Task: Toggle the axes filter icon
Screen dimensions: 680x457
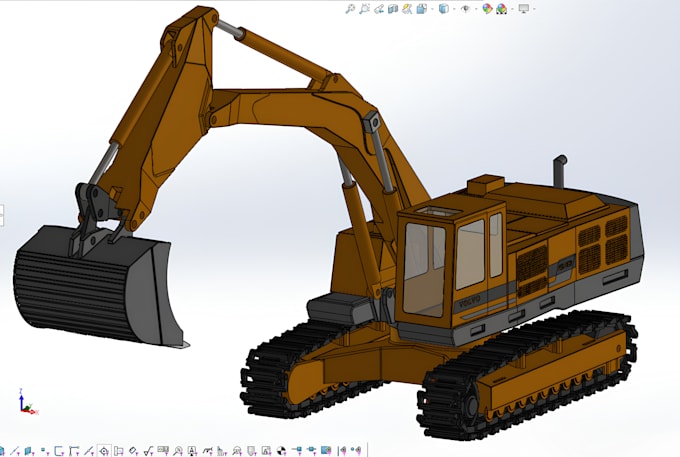Action: [x=89, y=451]
